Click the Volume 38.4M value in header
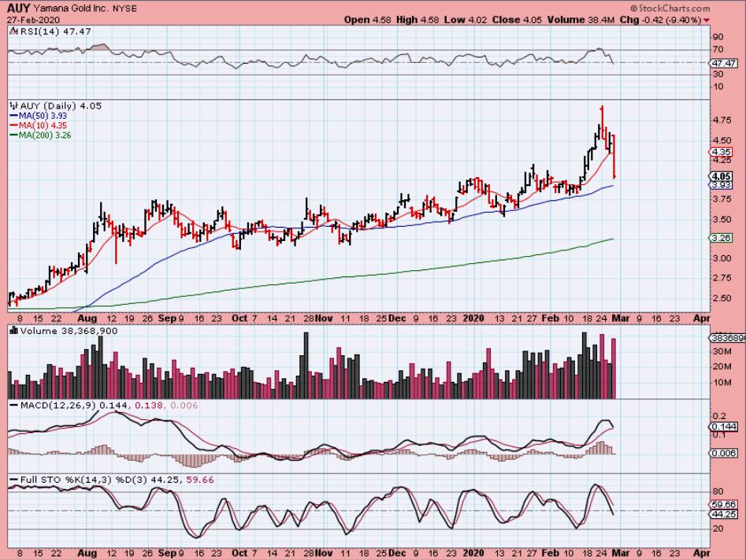 coord(581,20)
